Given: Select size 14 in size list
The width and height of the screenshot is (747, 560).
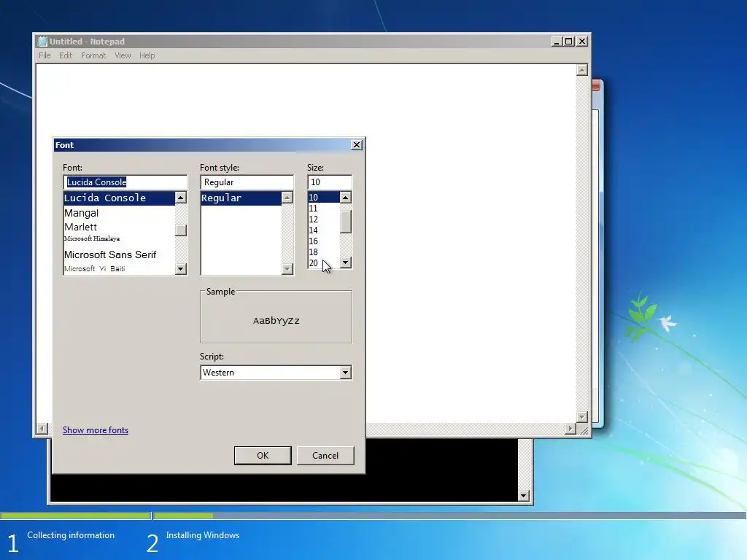Looking at the screenshot, I should click(x=323, y=230).
